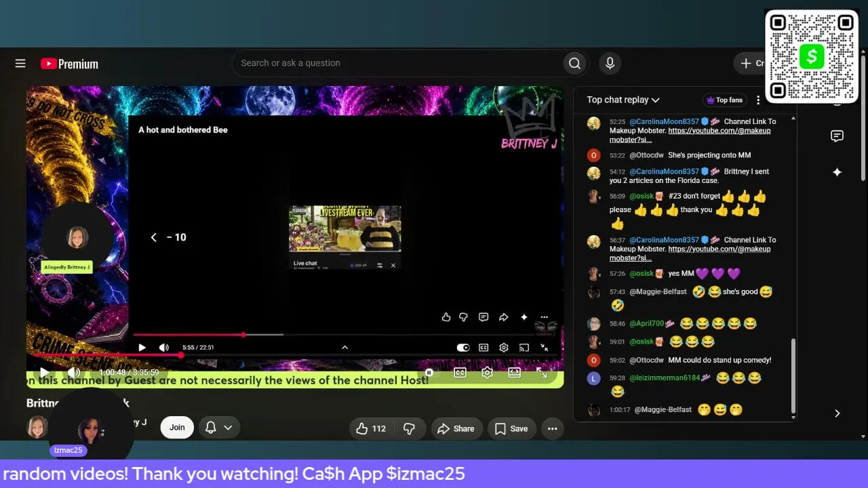Open the notification bell dropdown
Viewport: 868px width, 488px height.
(218, 428)
